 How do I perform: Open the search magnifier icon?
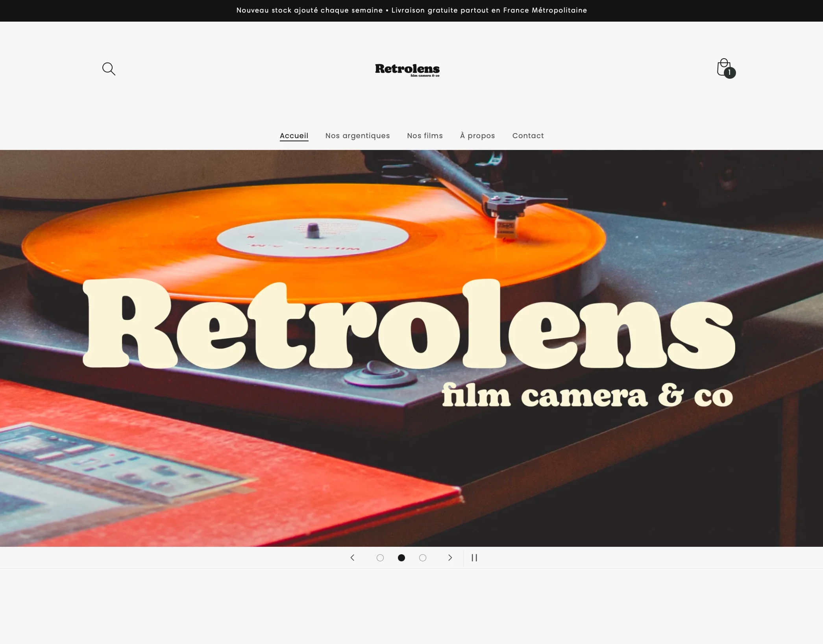(x=109, y=69)
